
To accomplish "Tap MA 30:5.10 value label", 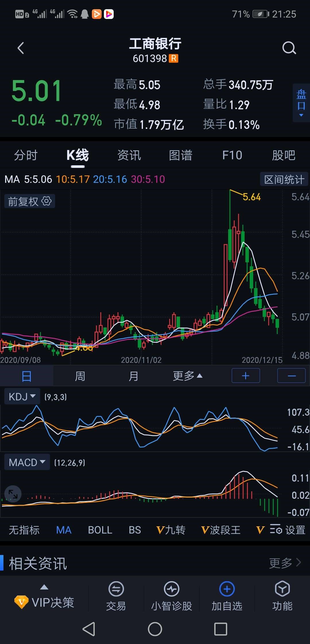I will tap(148, 179).
